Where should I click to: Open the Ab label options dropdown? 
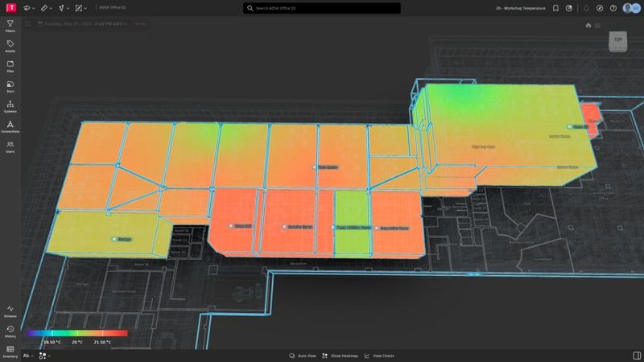[x=28, y=356]
